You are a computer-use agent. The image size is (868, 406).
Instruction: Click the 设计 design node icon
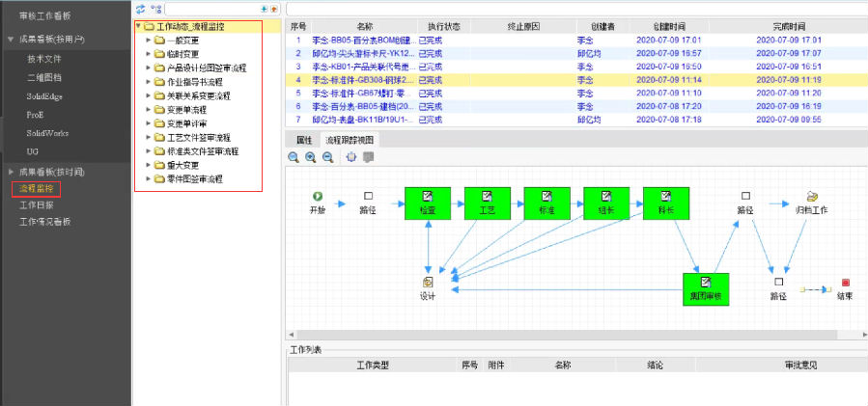428,282
